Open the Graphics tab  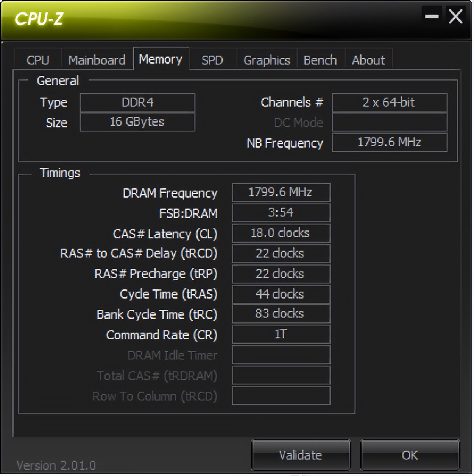pyautogui.click(x=267, y=60)
